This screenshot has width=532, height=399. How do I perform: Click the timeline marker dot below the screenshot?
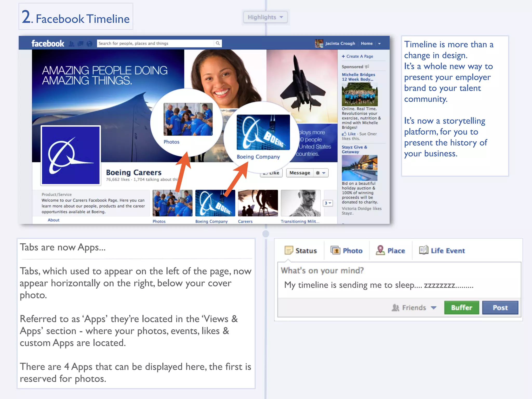(x=265, y=234)
